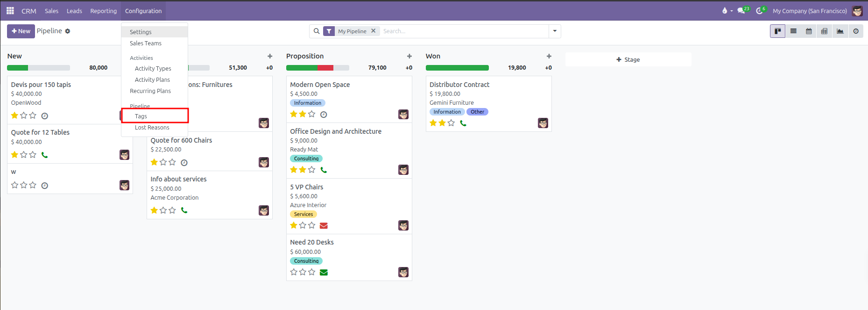
Task: Set first star priority on the w card
Action: coord(14,185)
